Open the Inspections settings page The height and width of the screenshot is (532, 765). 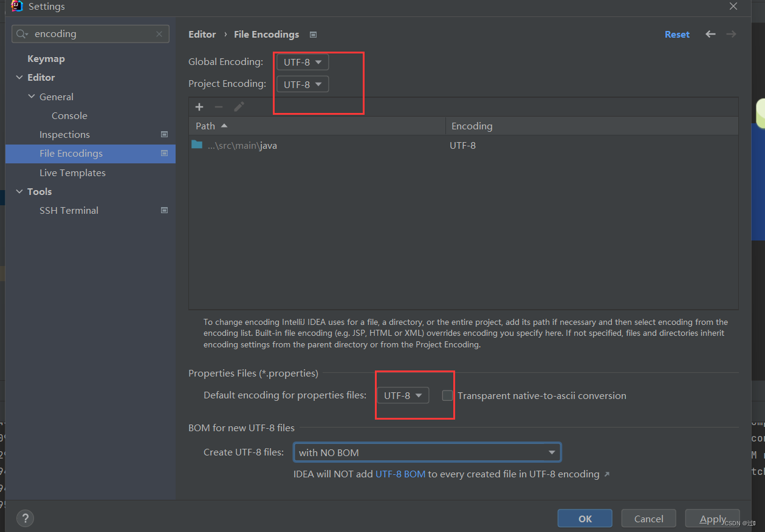[x=64, y=134]
